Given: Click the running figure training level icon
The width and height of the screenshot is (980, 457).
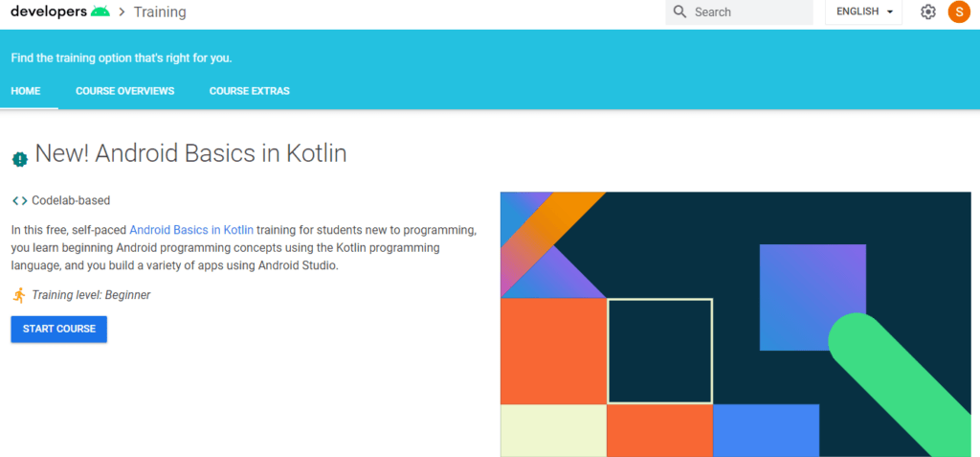Looking at the screenshot, I should tap(19, 295).
